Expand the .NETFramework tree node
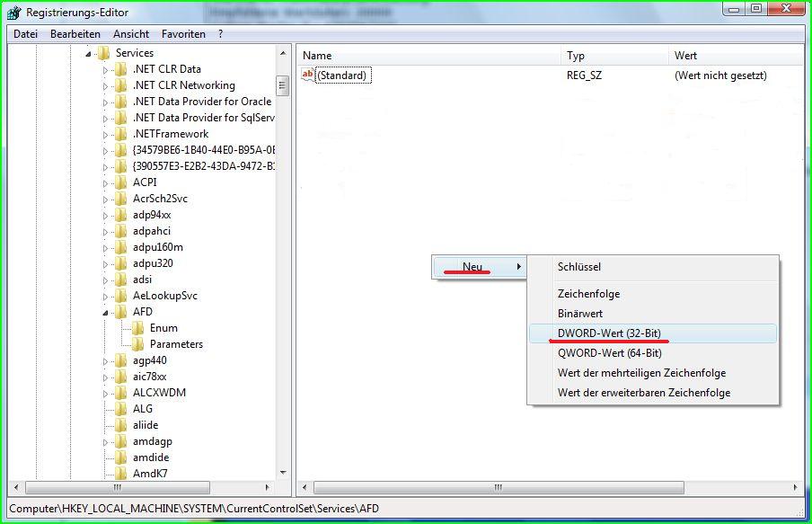 pos(105,134)
